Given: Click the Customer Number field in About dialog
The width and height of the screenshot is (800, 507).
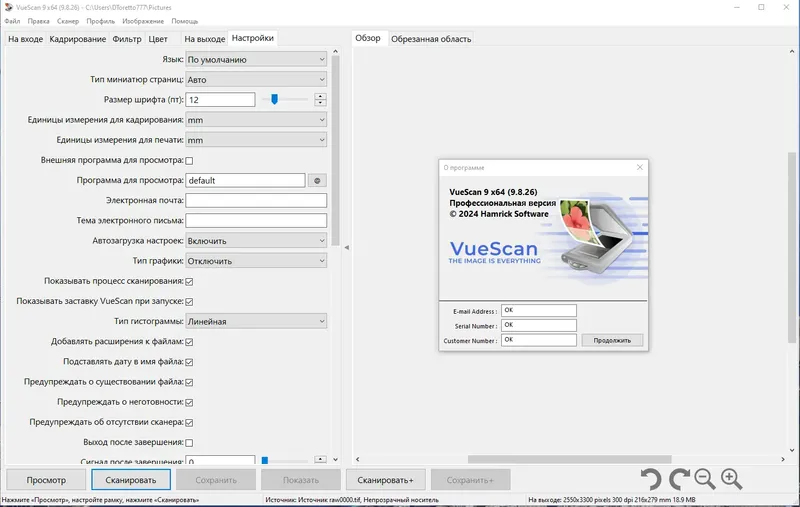Looking at the screenshot, I should tap(539, 340).
